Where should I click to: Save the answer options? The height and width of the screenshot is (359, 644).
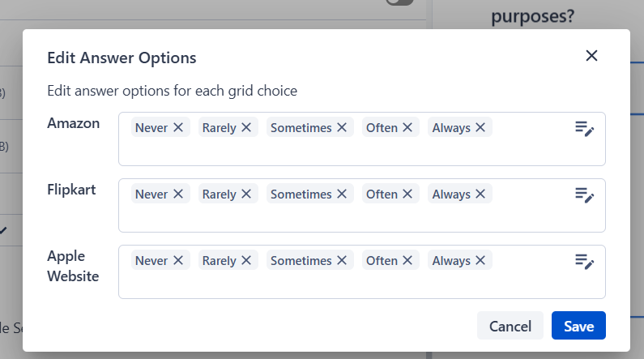[578, 326]
